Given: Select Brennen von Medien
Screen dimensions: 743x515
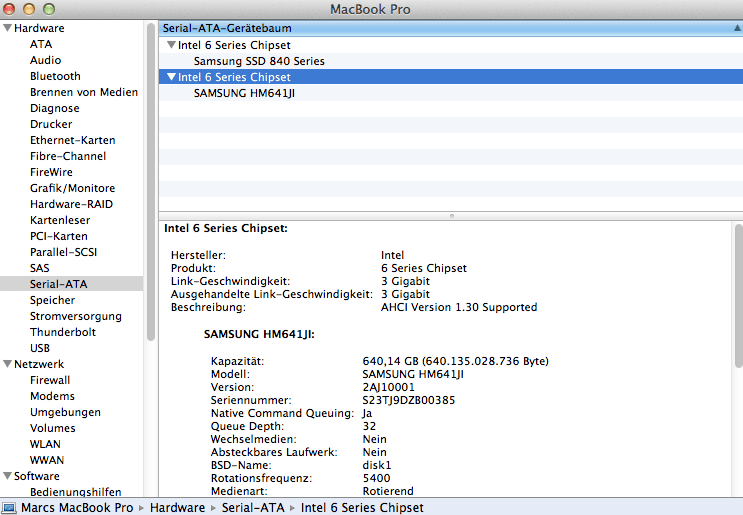Looking at the screenshot, I should [84, 92].
